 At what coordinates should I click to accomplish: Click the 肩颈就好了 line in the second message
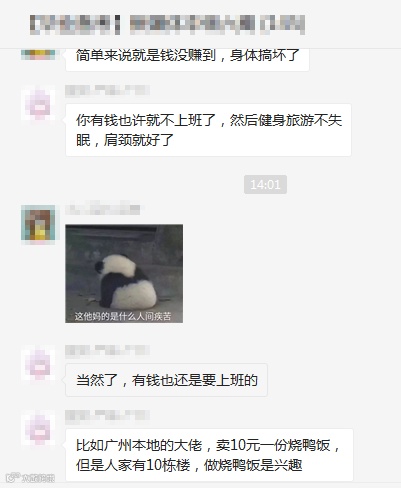click(x=138, y=140)
